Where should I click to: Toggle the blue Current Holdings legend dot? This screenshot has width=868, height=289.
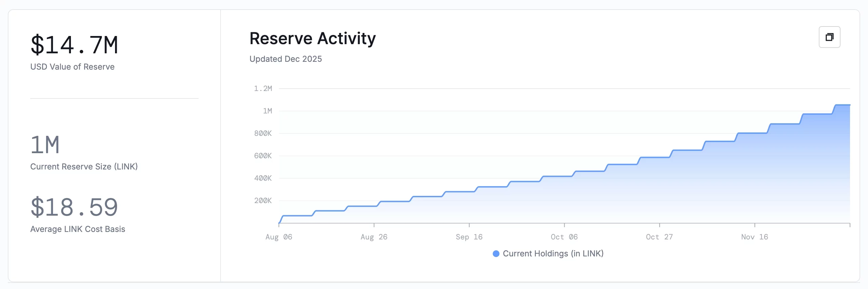coord(496,254)
